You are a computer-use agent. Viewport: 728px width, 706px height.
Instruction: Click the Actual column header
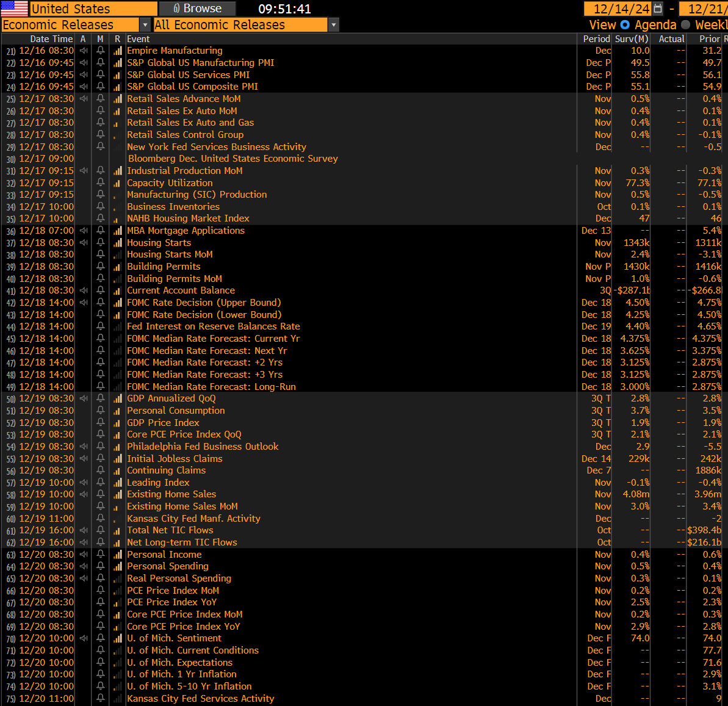coord(671,39)
